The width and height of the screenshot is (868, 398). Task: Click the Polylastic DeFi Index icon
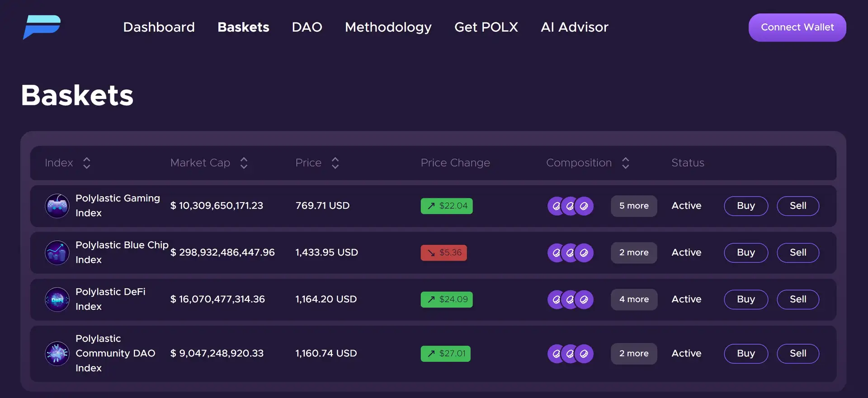click(x=57, y=299)
